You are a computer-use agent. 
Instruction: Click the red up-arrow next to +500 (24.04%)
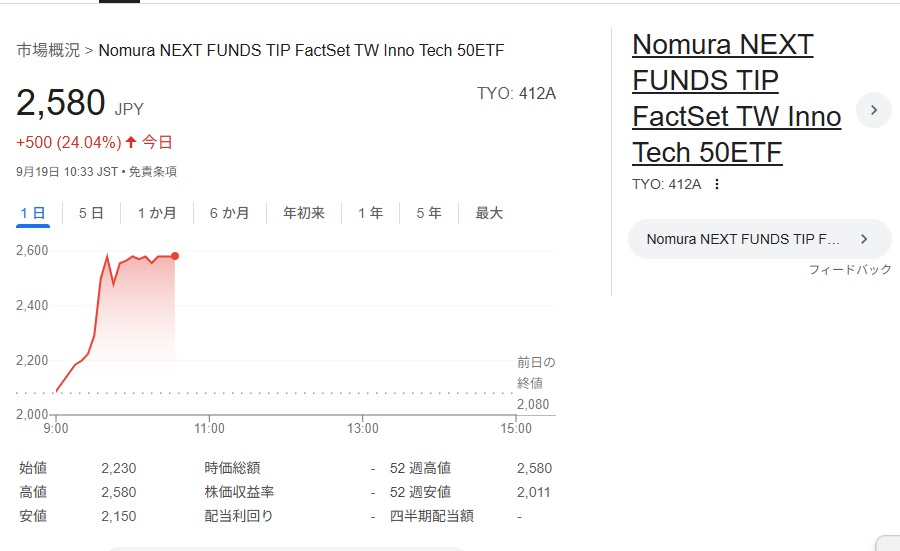(x=131, y=142)
